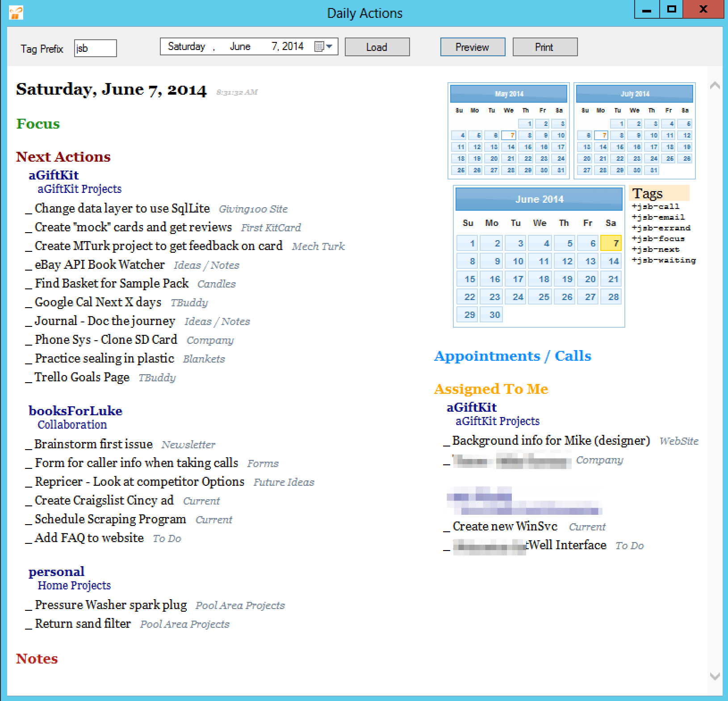The height and width of the screenshot is (701, 728).
Task: Select June 15 in the June 2014 calendar
Action: coord(468,279)
